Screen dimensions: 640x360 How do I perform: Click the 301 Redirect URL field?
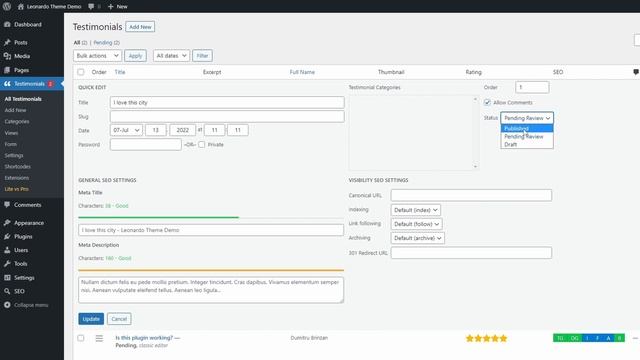pos(471,253)
